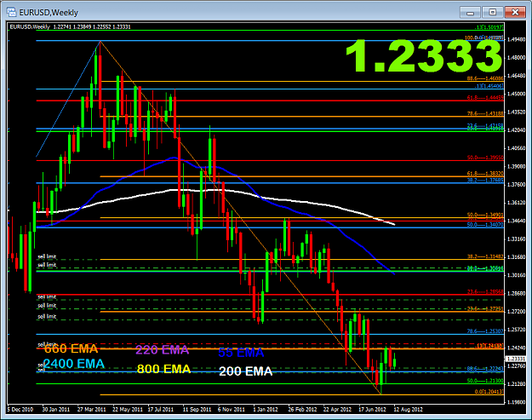Select the 38.2 Fibonacci label at 1.31482

click(x=485, y=256)
